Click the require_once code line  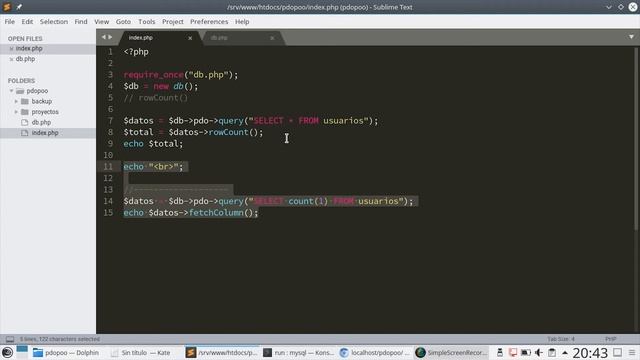(180, 75)
